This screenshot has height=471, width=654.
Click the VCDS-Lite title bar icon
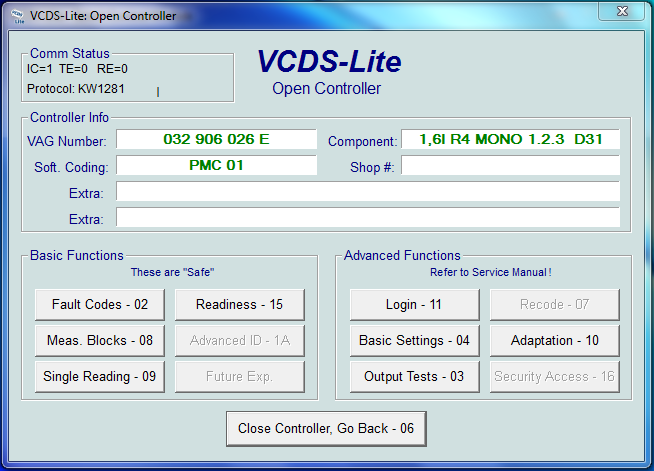[x=14, y=15]
